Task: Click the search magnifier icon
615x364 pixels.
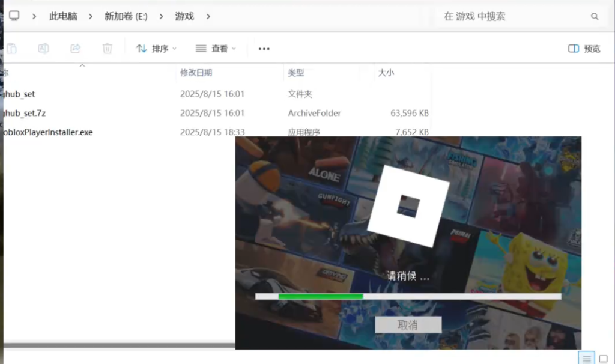Action: (x=595, y=16)
